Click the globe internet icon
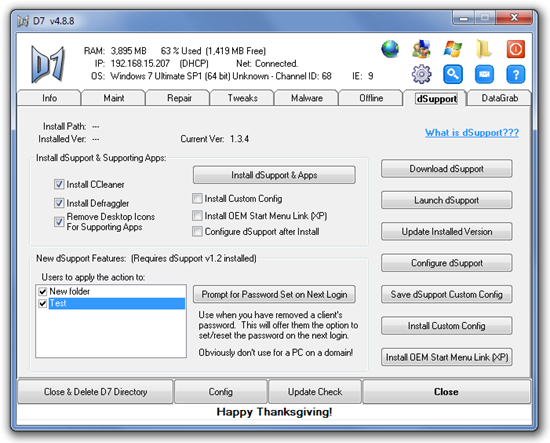This screenshot has height=443, width=550. pos(390,49)
